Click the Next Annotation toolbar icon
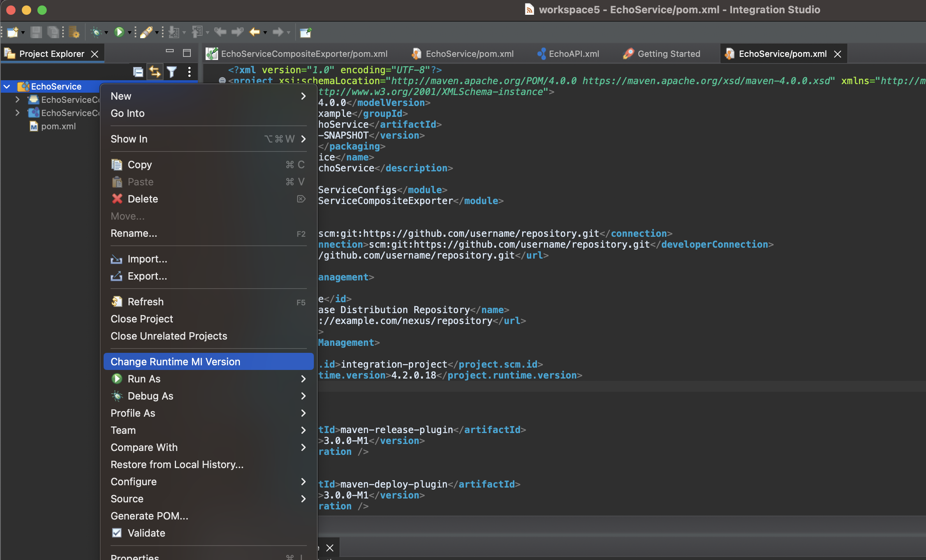The height and width of the screenshot is (560, 926). pos(174,32)
